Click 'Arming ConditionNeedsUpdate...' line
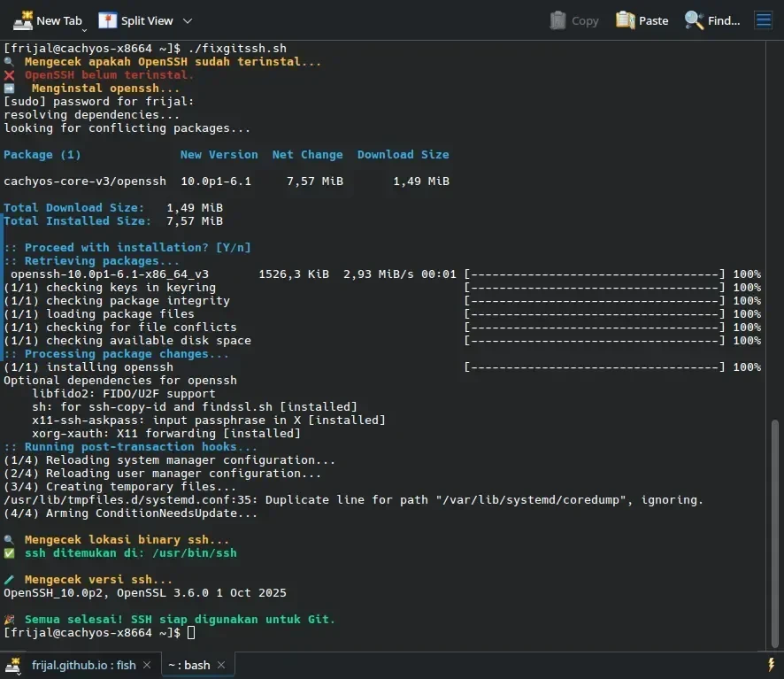Viewport: 784px width, 679px height. click(130, 513)
